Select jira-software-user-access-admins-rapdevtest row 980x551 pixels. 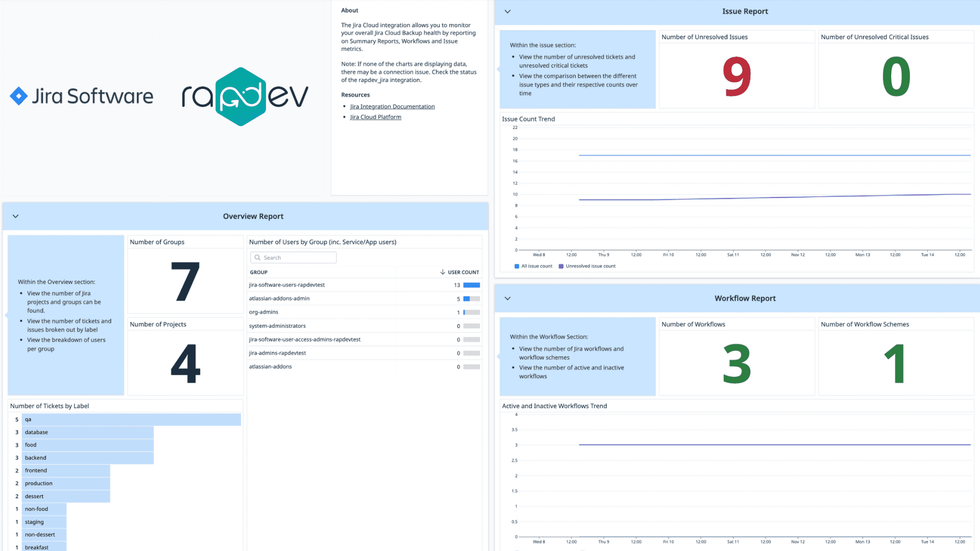[x=364, y=339]
